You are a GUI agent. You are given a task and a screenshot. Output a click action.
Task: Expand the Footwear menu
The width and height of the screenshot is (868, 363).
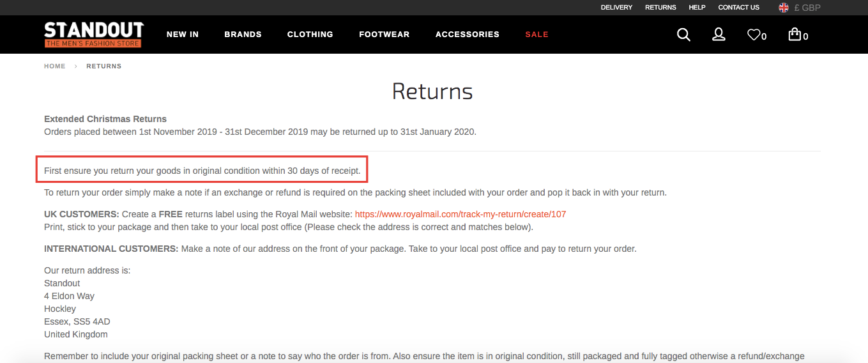tap(384, 35)
